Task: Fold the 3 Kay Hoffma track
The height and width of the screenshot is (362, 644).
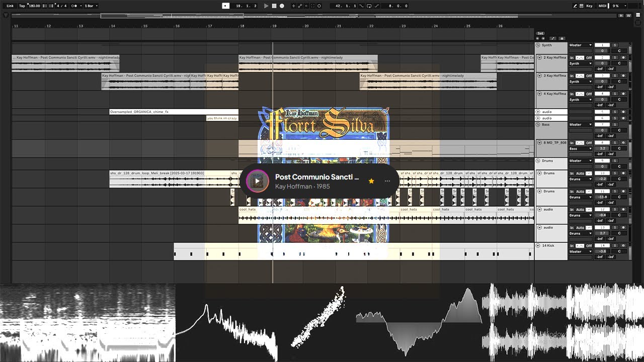Action: 540,76
